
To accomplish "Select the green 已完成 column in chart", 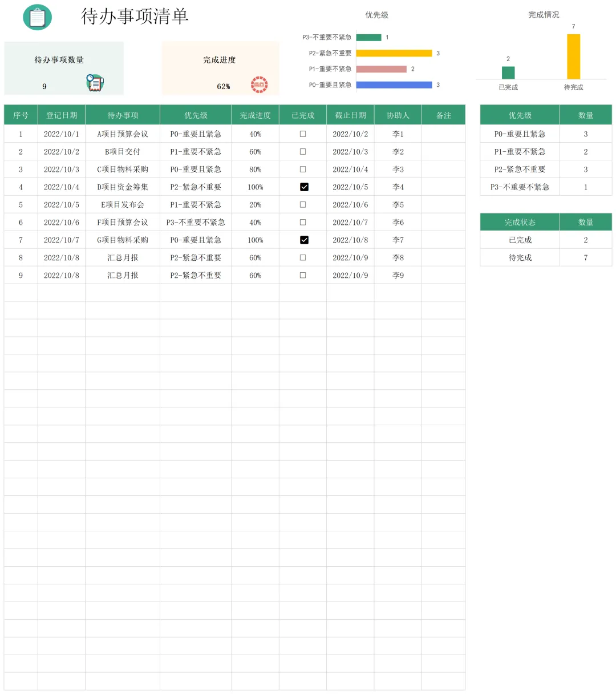I will coord(508,72).
